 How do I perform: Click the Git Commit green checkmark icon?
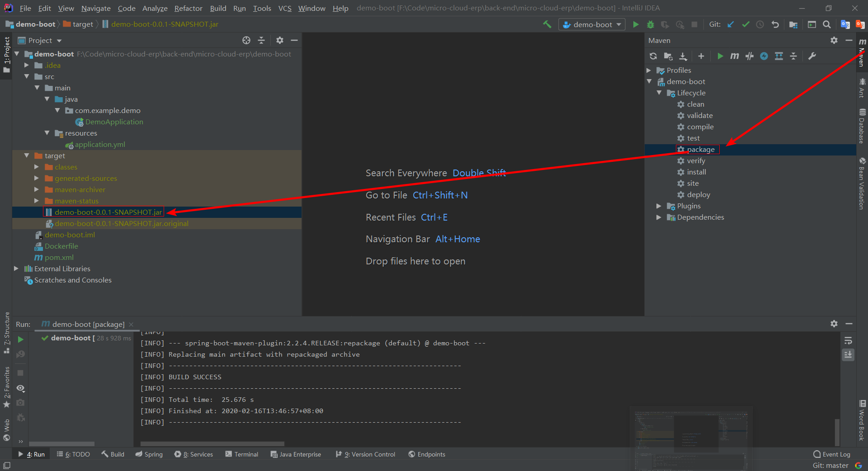click(745, 24)
